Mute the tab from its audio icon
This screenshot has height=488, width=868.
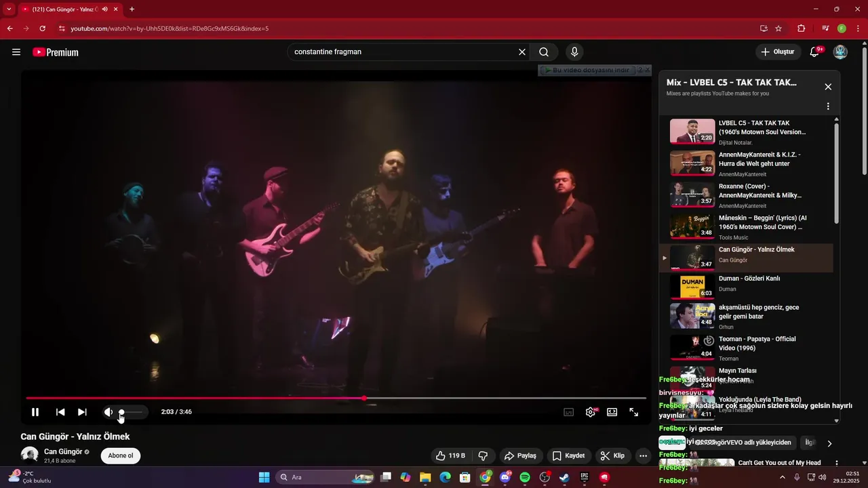point(105,9)
